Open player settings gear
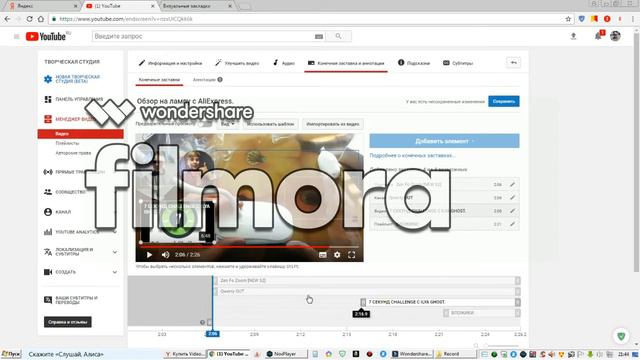This screenshot has width=640, height=360. (337, 255)
